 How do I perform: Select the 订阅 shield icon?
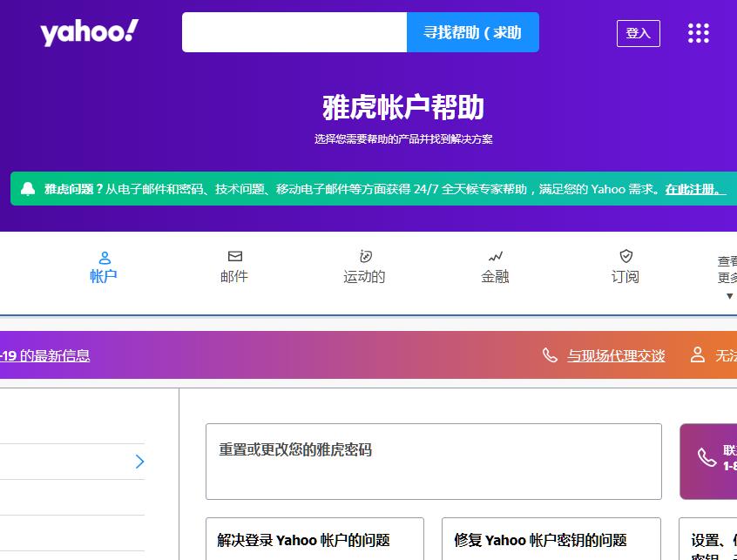pos(625,256)
